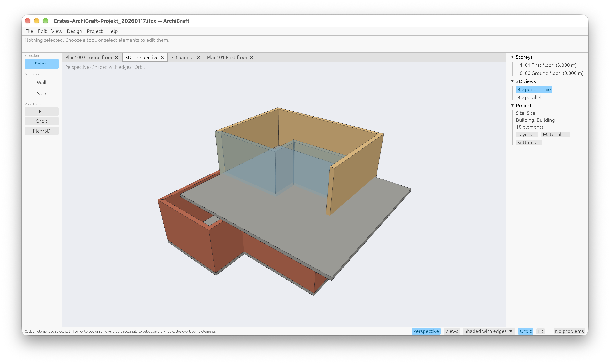Click Orbit in the View tools panel
The image size is (610, 364).
coord(41,121)
